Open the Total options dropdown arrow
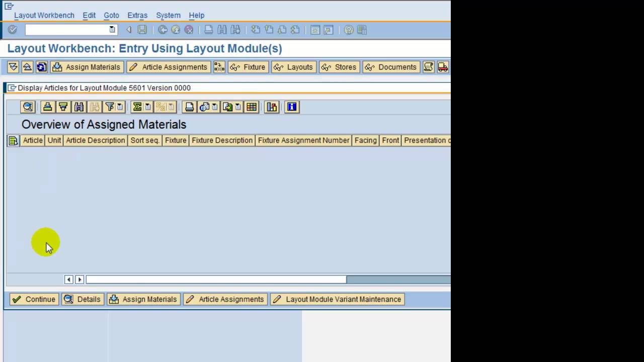 pyautogui.click(x=148, y=107)
